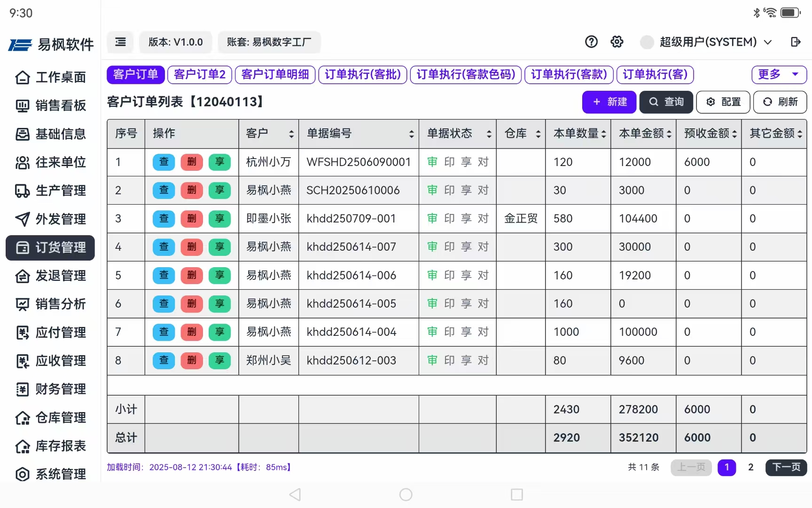Click the 账套: 易枫数字工厂 label
This screenshot has height=508, width=812.
click(269, 42)
